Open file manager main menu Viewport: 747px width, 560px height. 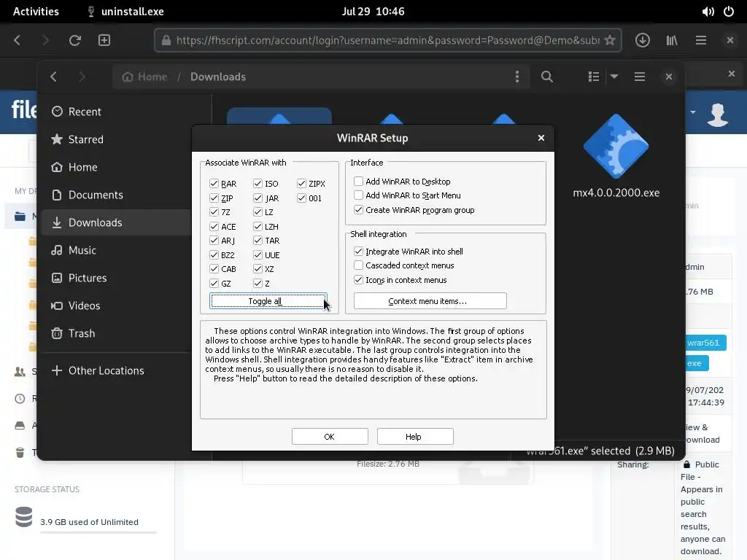click(639, 77)
